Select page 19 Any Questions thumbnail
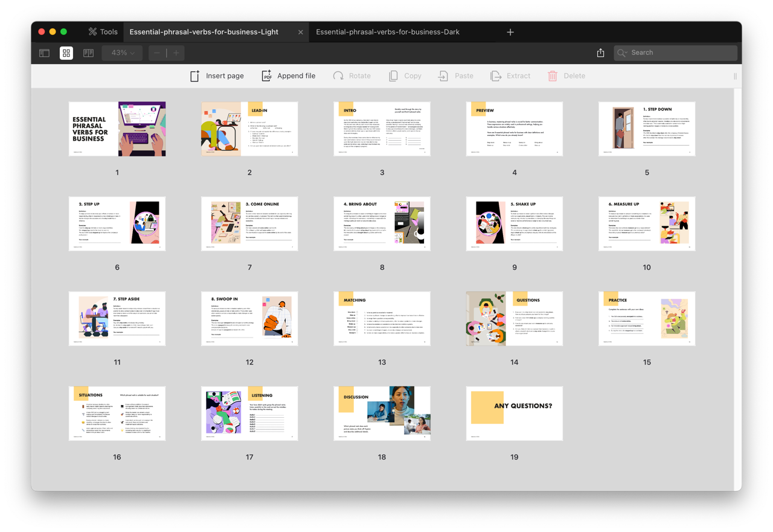This screenshot has height=532, width=773. pos(514,414)
